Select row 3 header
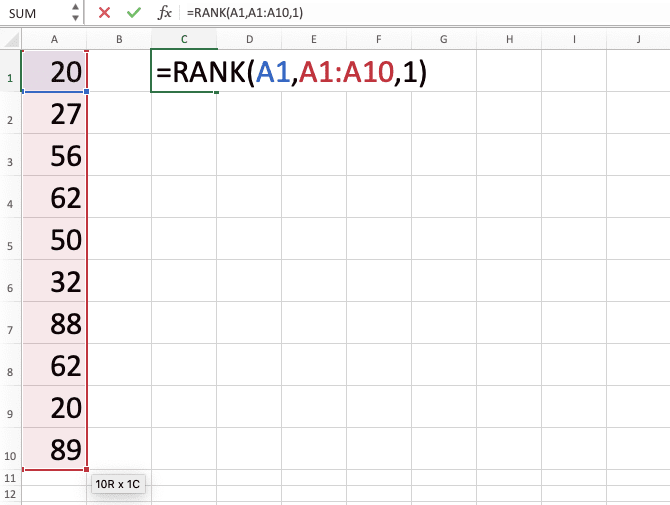Screen dimensions: 670x505 click(10, 155)
